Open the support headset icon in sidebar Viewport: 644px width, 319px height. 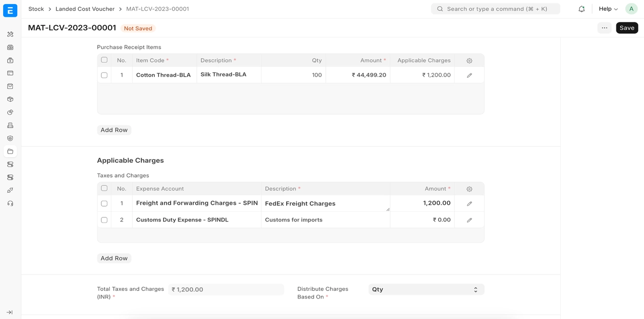pyautogui.click(x=10, y=204)
